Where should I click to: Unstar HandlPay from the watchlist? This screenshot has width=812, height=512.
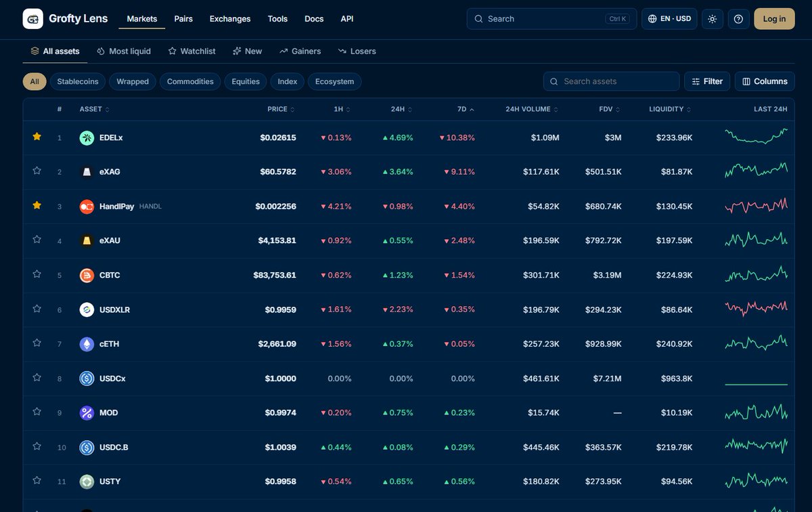click(x=37, y=205)
